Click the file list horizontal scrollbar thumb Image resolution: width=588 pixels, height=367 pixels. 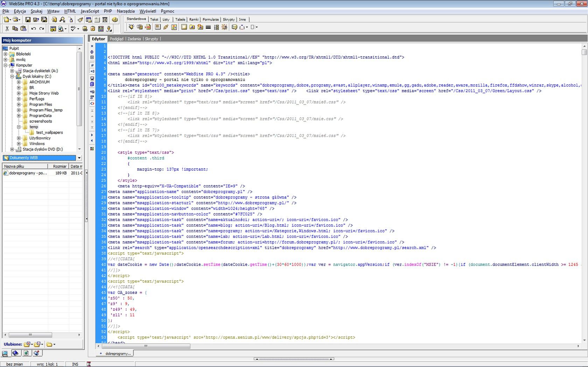(x=30, y=335)
